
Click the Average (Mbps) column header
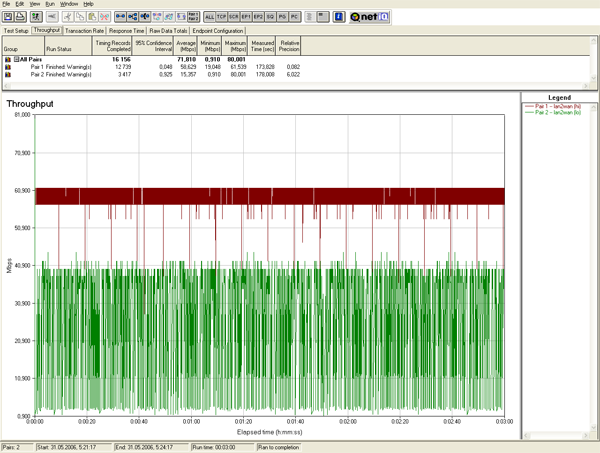click(x=184, y=47)
